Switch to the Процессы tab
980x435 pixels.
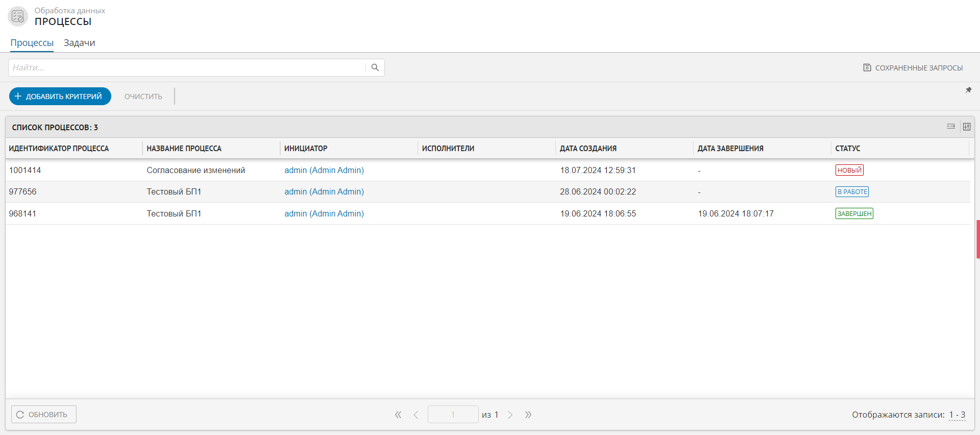tap(32, 43)
